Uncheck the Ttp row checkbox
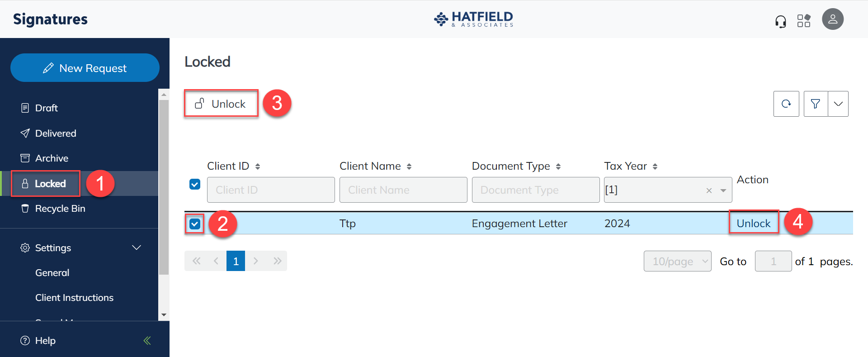The image size is (868, 357). pos(195,224)
